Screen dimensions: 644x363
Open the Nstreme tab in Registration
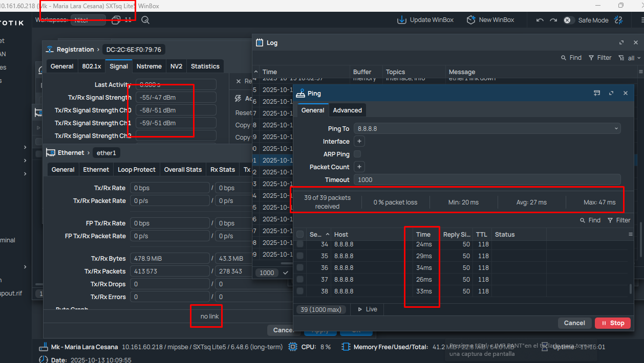[149, 66]
